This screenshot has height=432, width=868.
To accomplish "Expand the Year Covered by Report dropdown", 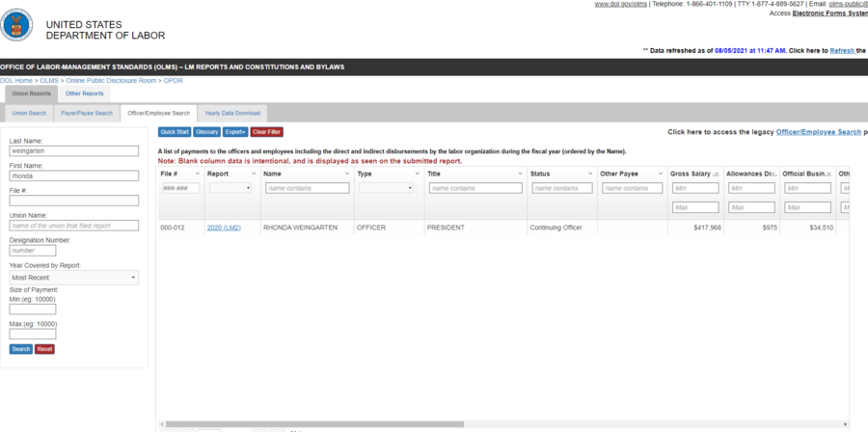I will click(x=74, y=278).
